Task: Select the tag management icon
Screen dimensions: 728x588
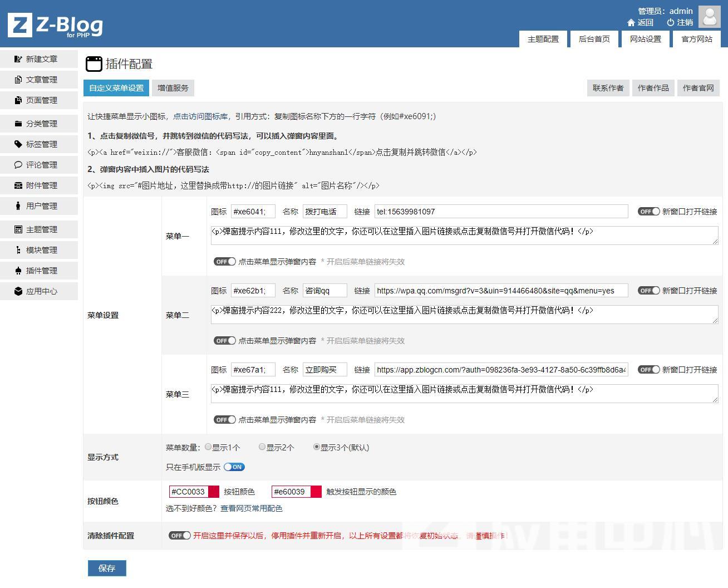Action: tap(18, 144)
